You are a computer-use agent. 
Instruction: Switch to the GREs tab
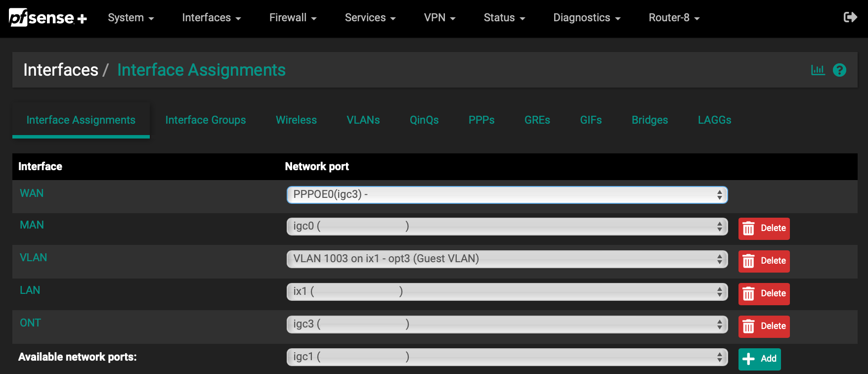tap(537, 120)
